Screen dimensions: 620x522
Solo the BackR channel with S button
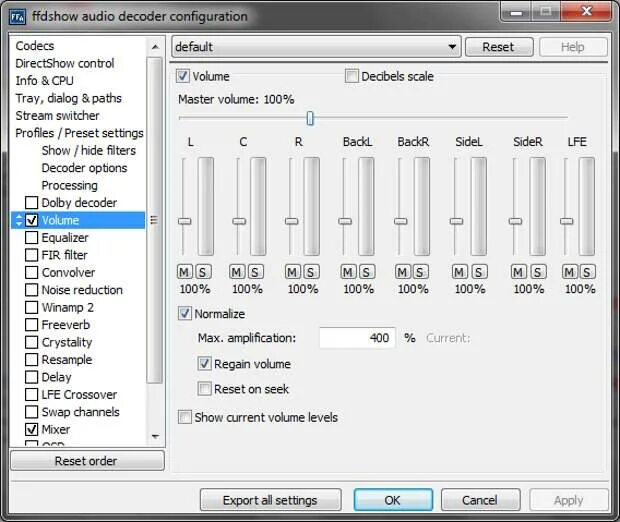(420, 272)
